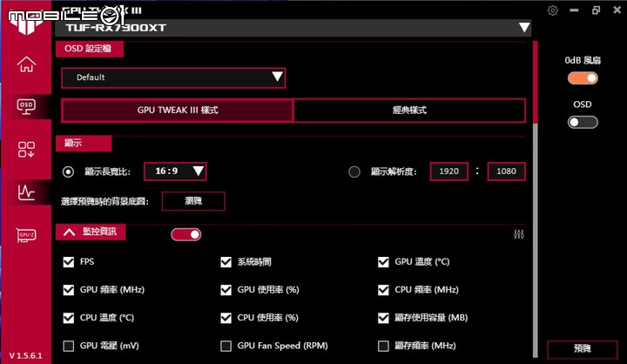Uncheck CPU 溫度 (°C) checkbox
The image size is (627, 364).
coord(69,318)
